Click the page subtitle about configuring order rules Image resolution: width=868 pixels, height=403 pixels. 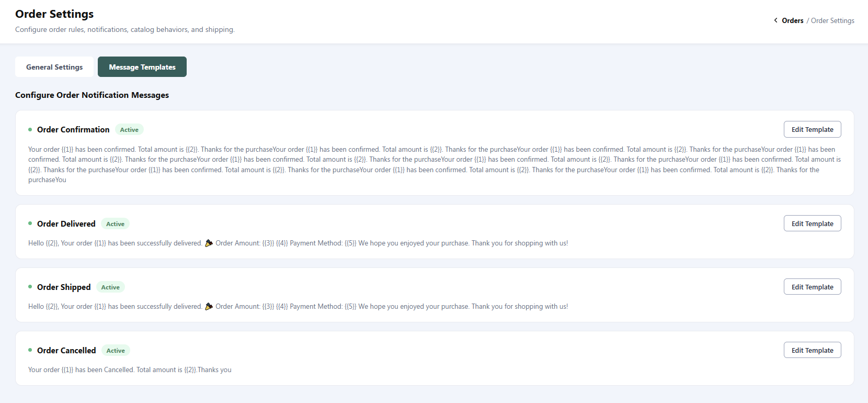point(125,29)
